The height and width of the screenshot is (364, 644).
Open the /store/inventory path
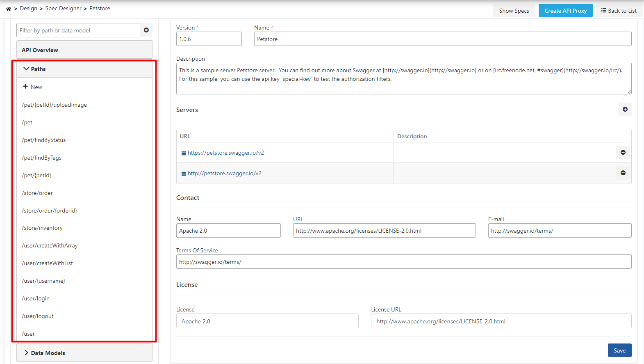click(42, 228)
